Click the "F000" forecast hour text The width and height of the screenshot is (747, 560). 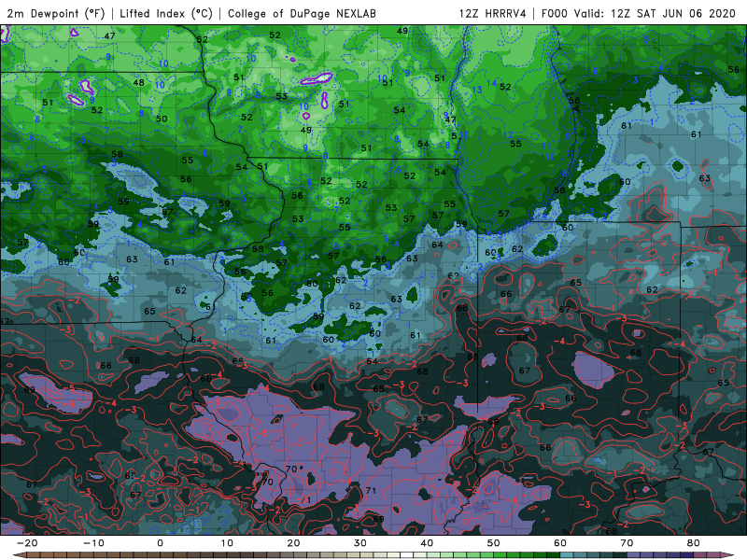point(555,13)
